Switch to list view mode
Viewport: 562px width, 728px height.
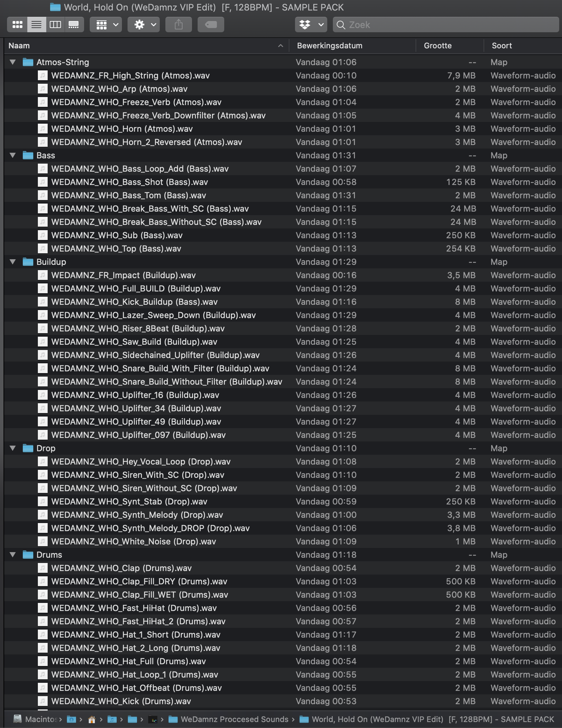tap(37, 25)
